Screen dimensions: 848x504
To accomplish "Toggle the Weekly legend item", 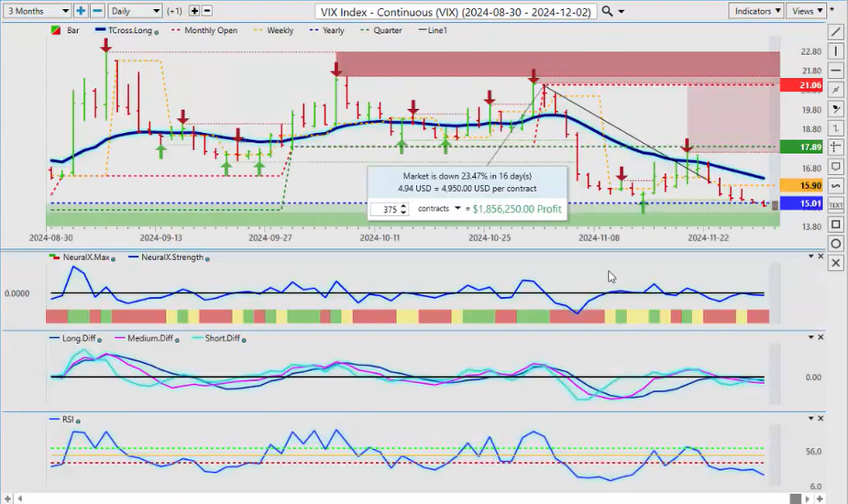I will pos(274,30).
